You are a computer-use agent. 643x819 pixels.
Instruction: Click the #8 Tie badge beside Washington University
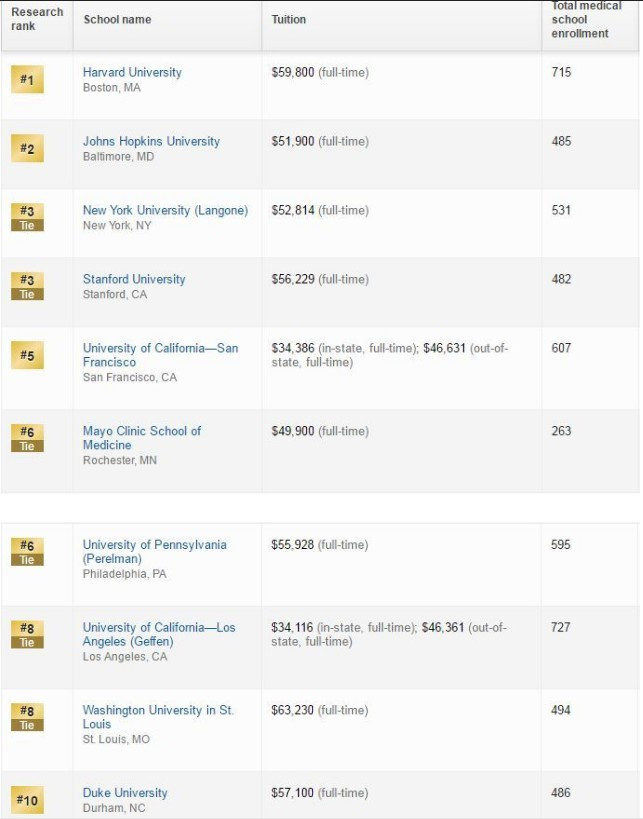[x=27, y=717]
